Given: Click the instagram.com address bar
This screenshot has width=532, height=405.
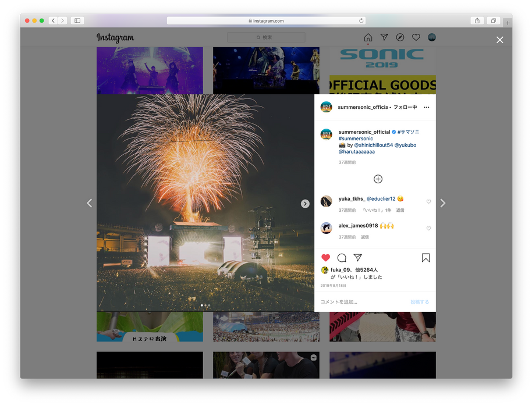Looking at the screenshot, I should click(x=266, y=21).
